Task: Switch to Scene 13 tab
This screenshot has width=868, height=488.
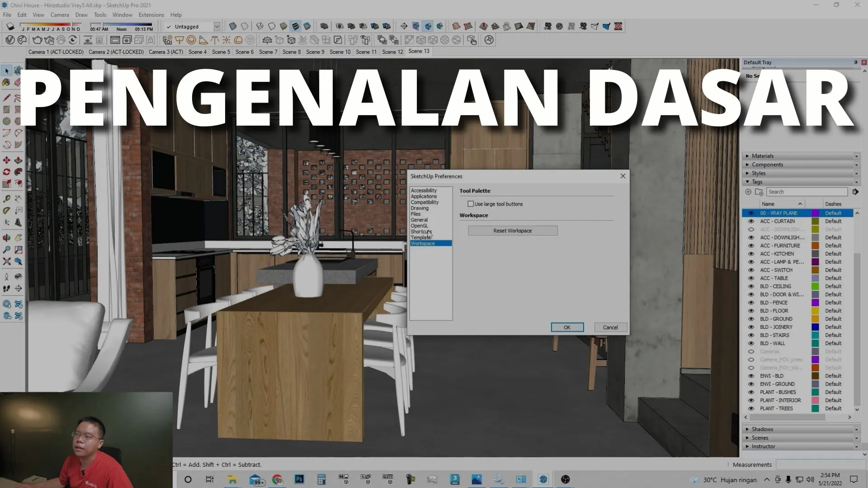Action: coord(419,52)
